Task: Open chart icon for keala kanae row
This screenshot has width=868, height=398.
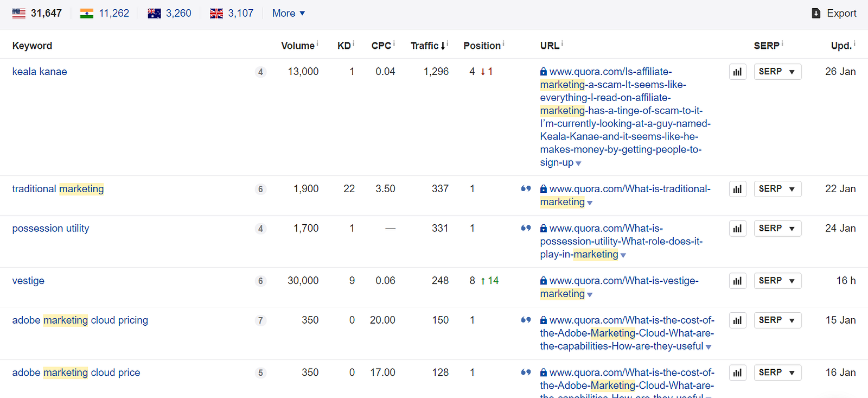Action: pyautogui.click(x=737, y=72)
